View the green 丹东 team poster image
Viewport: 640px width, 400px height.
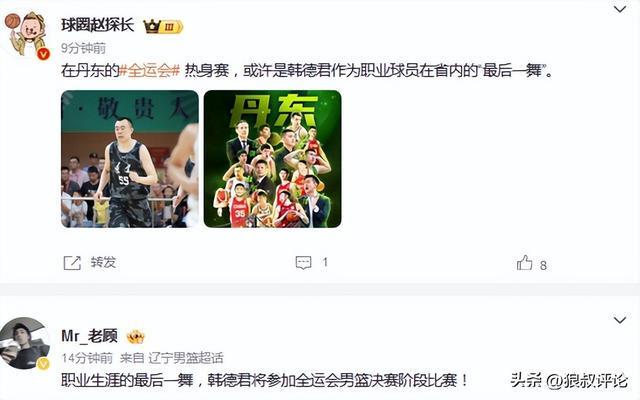(273, 159)
